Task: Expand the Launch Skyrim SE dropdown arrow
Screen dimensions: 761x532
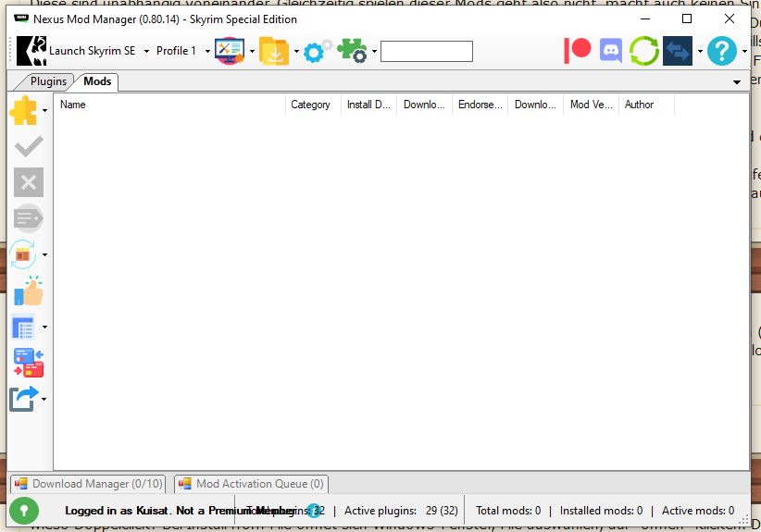Action: tap(146, 51)
